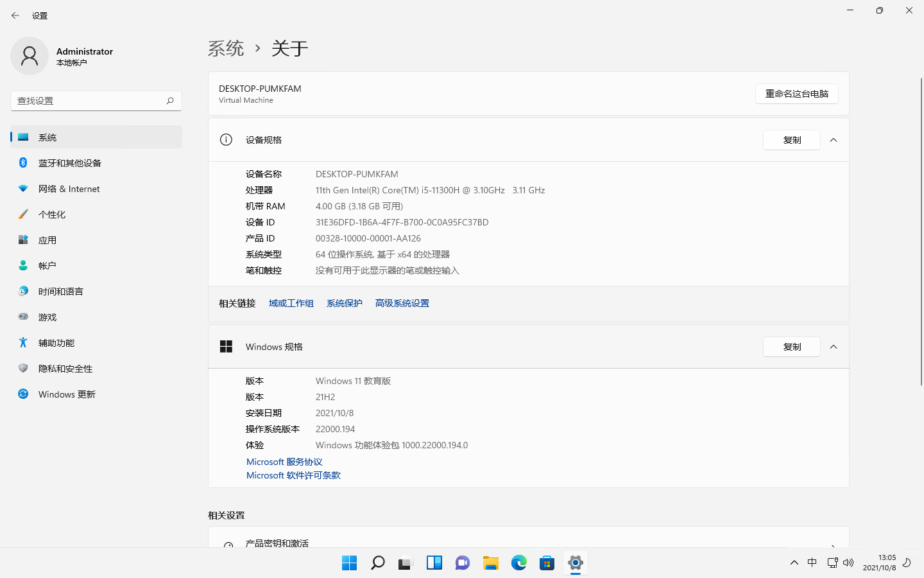
Task: Click the back arrow in Settings header
Action: [x=15, y=15]
